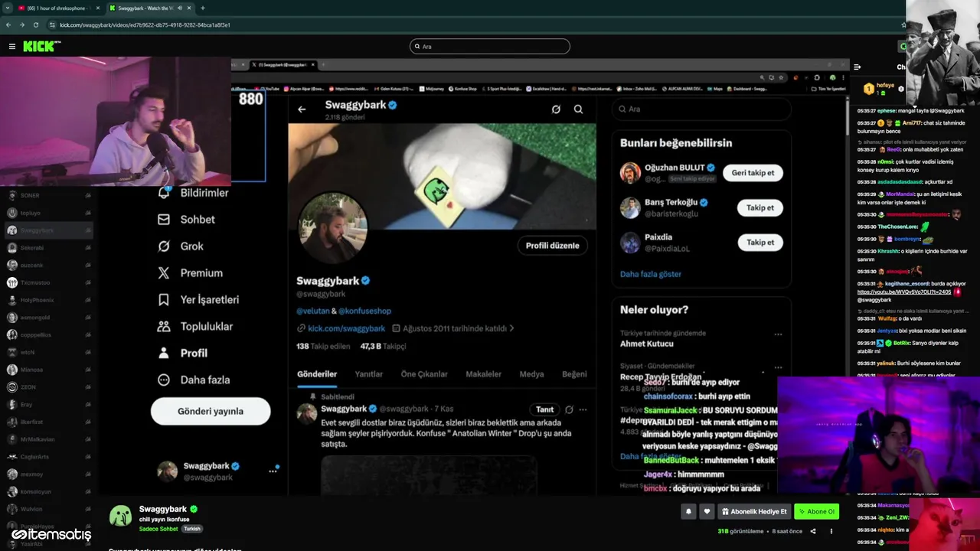
Task: Open Bildirimler in the X sidebar
Action: coord(193,193)
